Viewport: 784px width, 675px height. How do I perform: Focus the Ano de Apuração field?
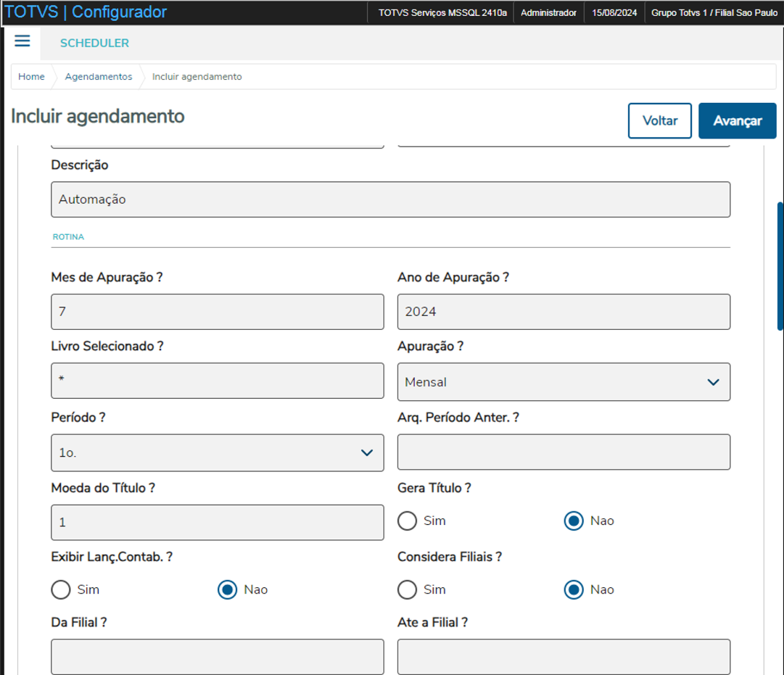click(564, 312)
